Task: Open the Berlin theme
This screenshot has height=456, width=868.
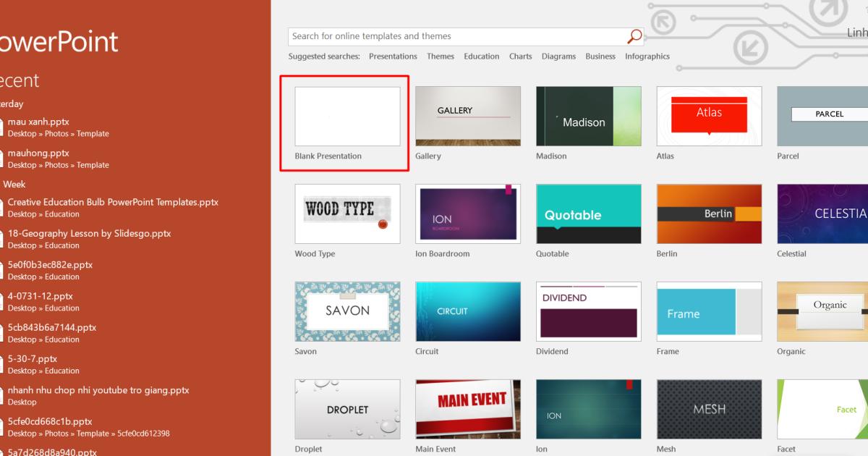Action: (709, 214)
